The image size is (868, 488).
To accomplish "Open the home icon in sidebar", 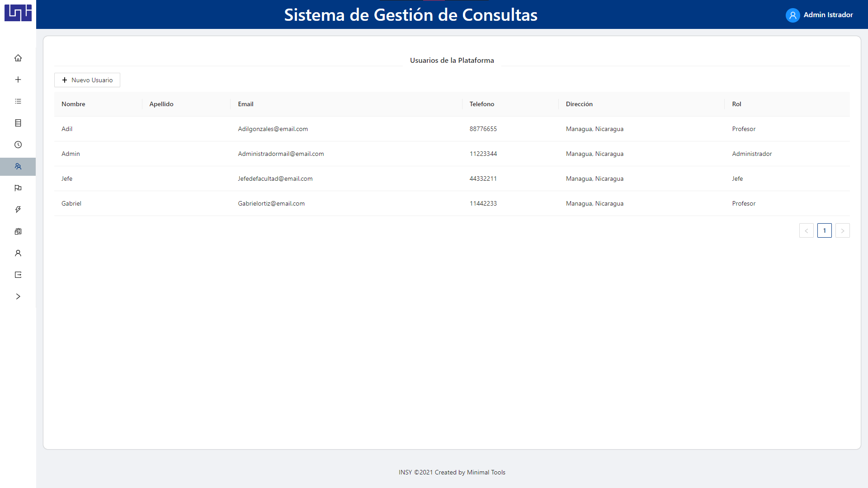I will click(x=18, y=58).
